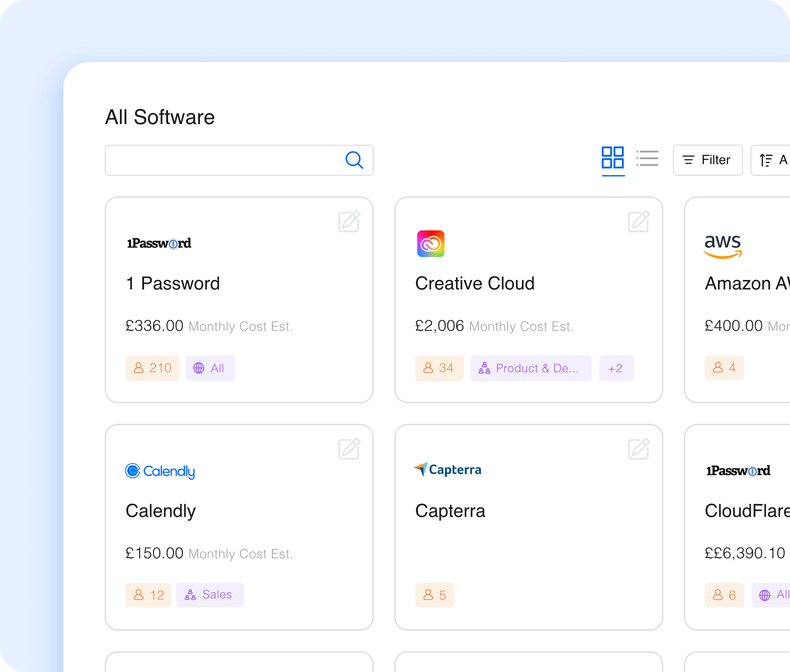Edit the 1 Password card
The width and height of the screenshot is (790, 672).
click(349, 221)
